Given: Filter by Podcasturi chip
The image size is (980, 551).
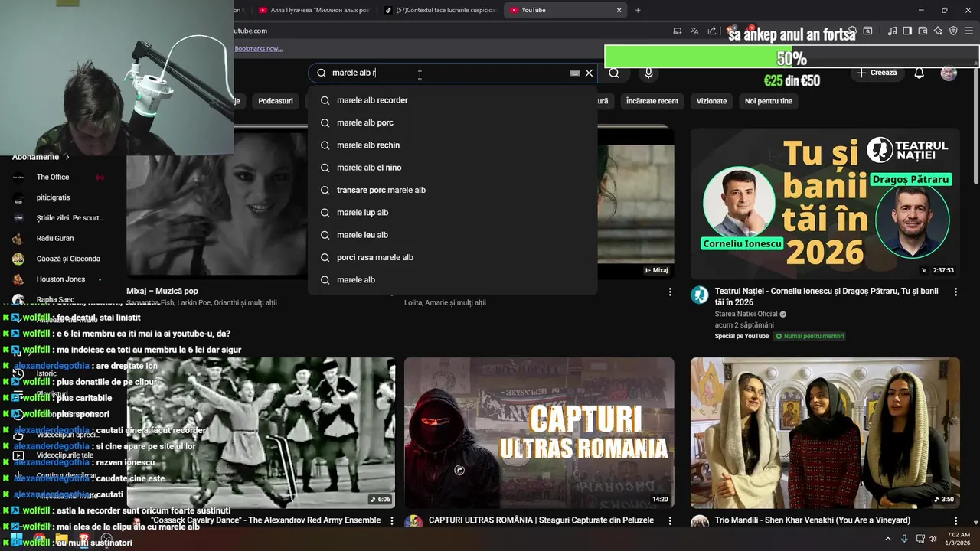Looking at the screenshot, I should (276, 101).
